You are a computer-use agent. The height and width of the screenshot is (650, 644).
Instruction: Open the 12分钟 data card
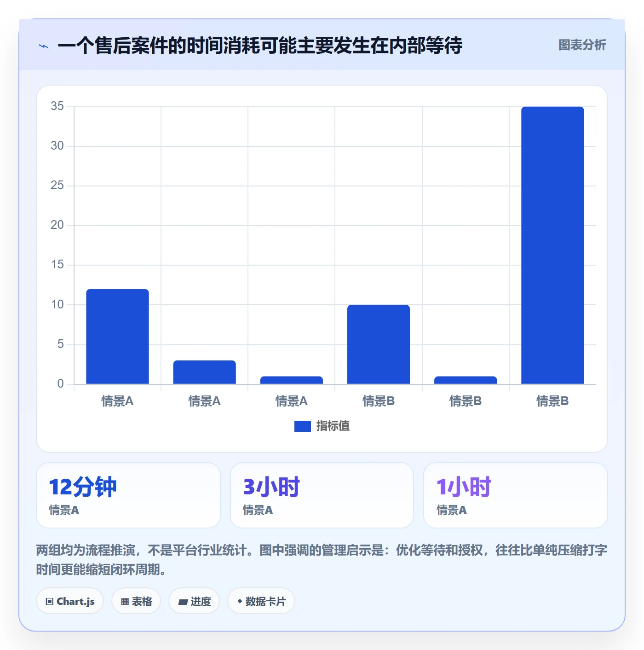pos(128,495)
